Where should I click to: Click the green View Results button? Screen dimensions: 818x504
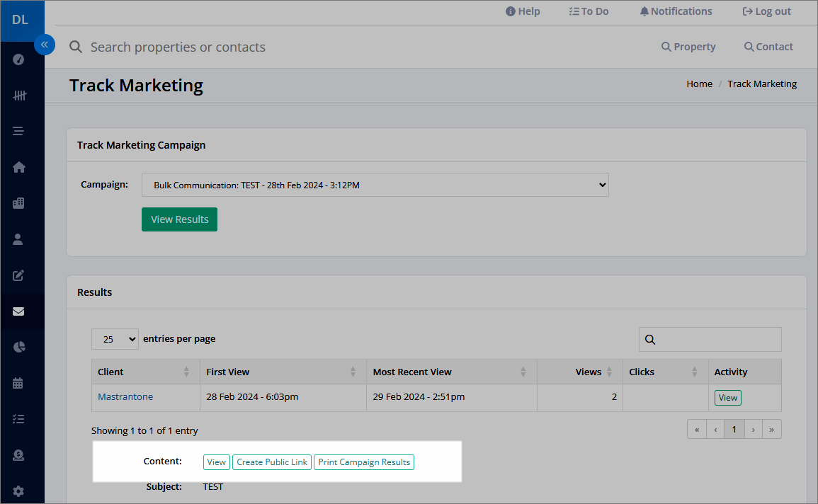point(179,219)
